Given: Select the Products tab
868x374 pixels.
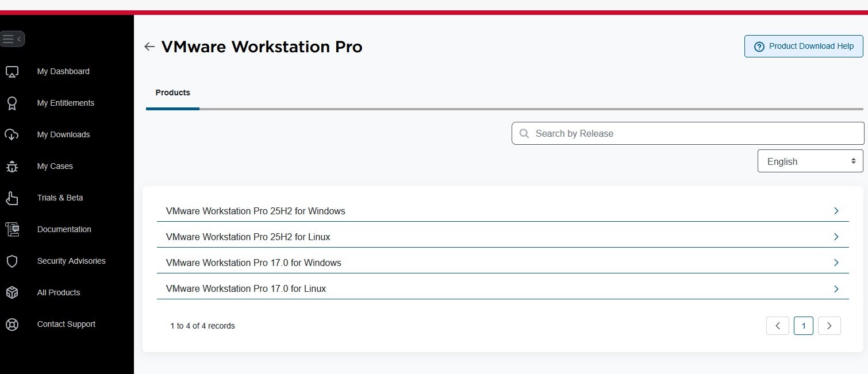Looking at the screenshot, I should (x=172, y=92).
